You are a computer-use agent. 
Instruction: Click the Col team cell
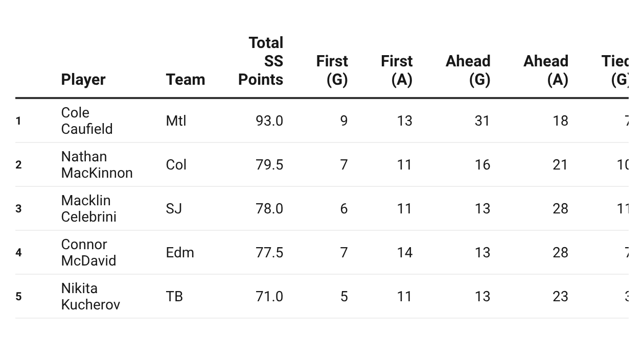click(x=176, y=165)
